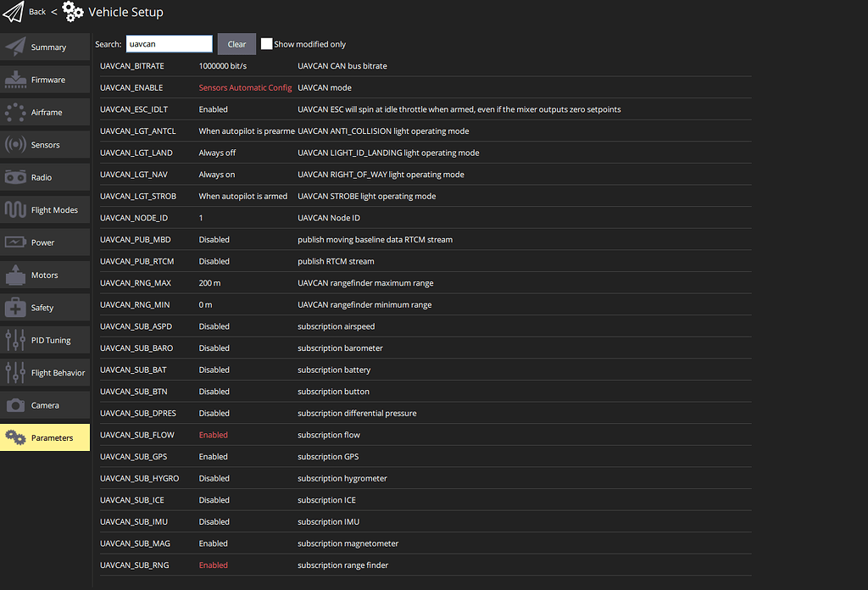
Task: Select the Flight Modes icon
Action: [x=19, y=209]
